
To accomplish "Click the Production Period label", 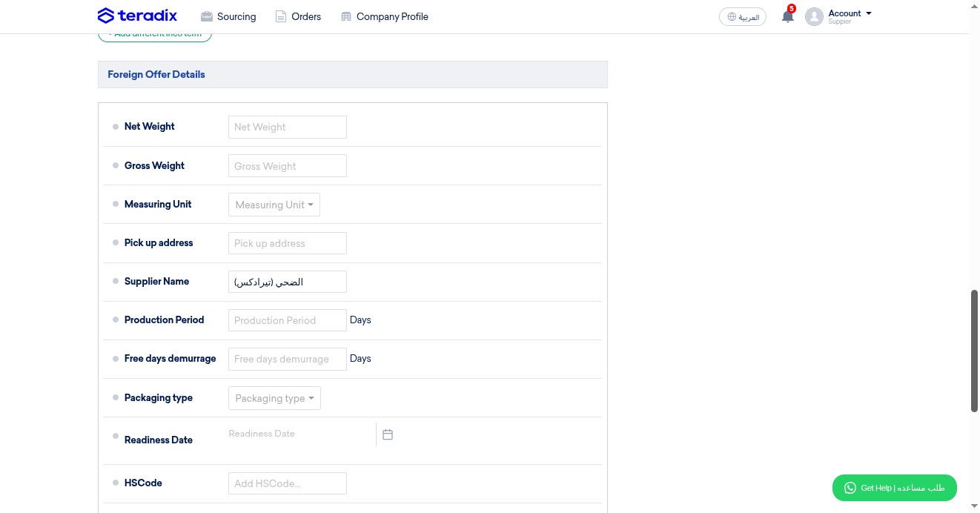I will [x=164, y=320].
